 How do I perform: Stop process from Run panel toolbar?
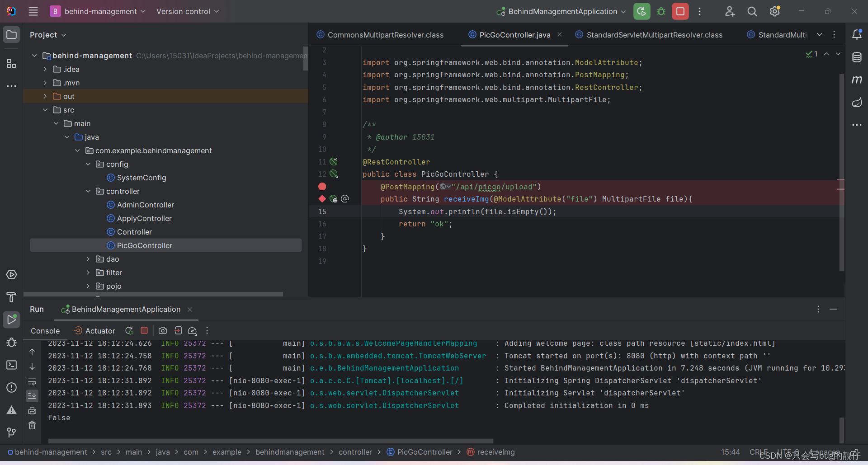coord(144,331)
